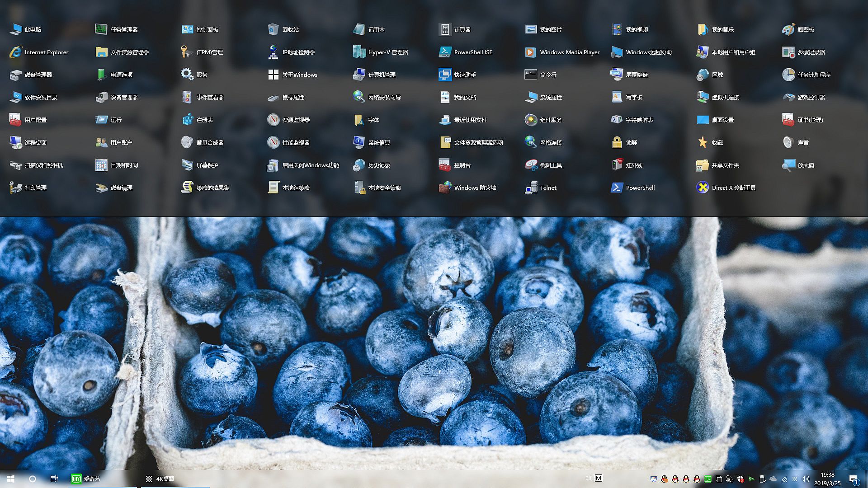This screenshot has height=488, width=868.
Task: Open Windows 防火墙 firewall icon
Action: (x=445, y=188)
